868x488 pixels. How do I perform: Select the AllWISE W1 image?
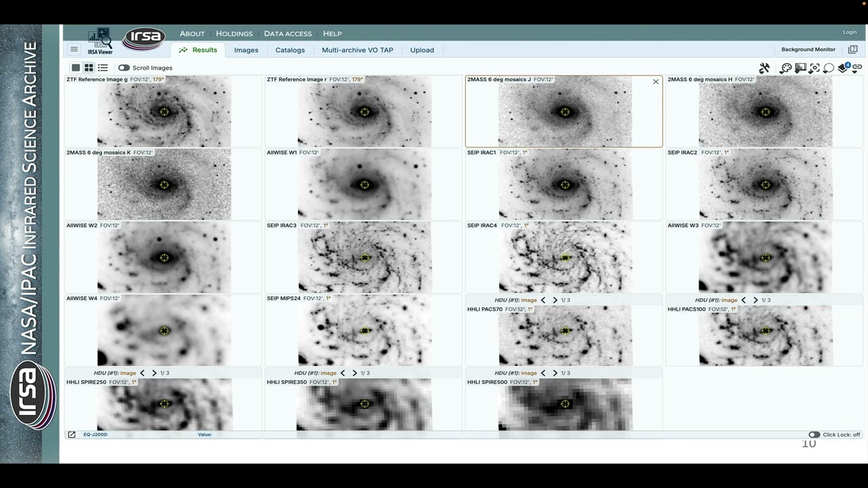point(364,184)
